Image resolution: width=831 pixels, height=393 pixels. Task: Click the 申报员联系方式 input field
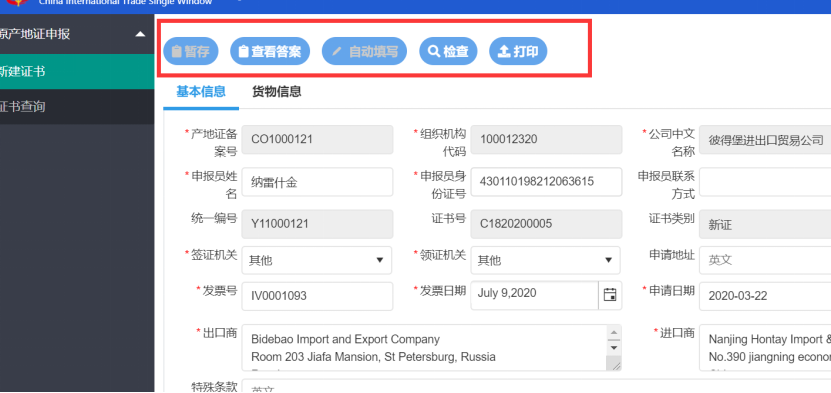click(765, 183)
